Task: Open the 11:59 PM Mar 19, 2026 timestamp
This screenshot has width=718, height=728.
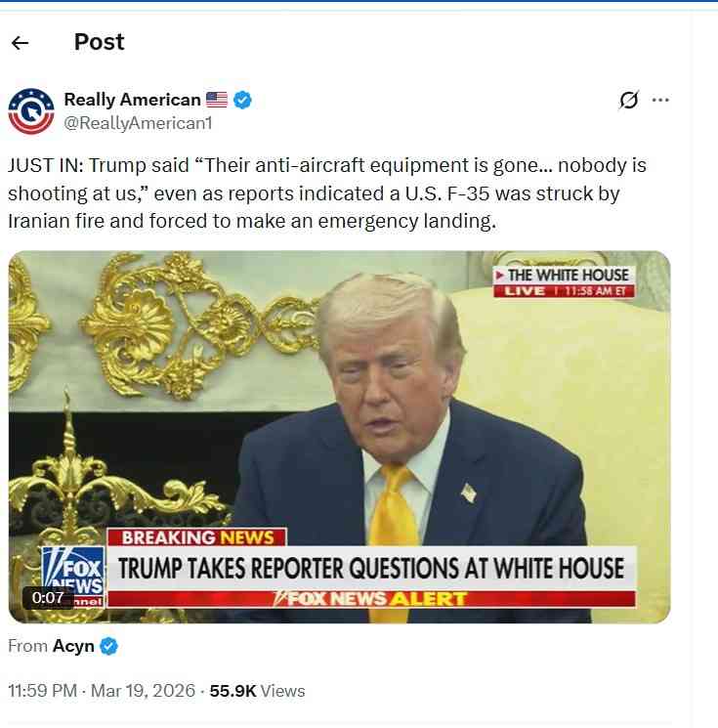Action: tap(102, 691)
